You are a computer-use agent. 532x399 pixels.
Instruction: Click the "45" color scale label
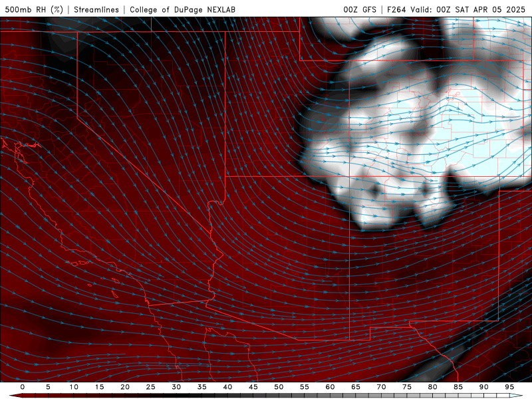click(x=253, y=387)
